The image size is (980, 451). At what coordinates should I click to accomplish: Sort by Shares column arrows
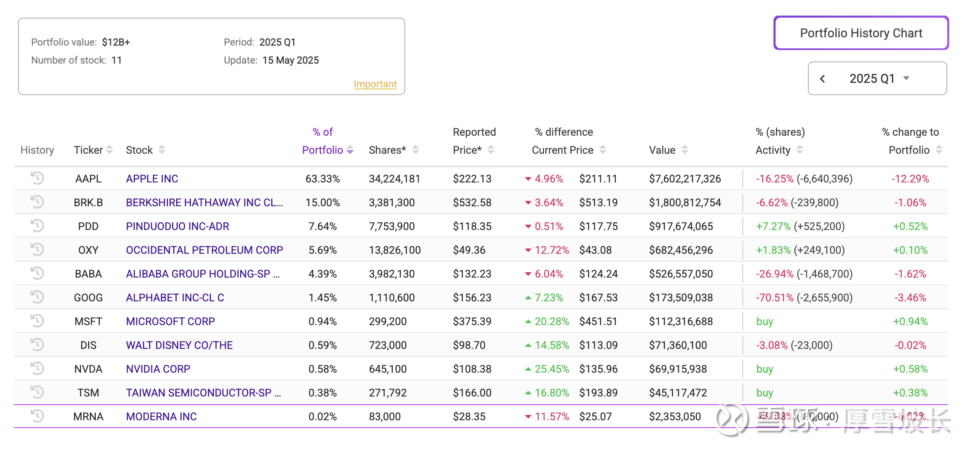(415, 150)
